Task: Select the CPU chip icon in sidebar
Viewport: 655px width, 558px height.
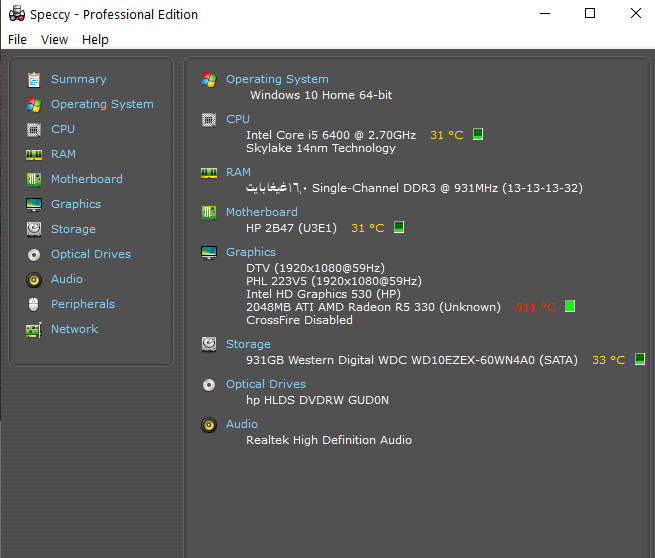Action: click(34, 129)
